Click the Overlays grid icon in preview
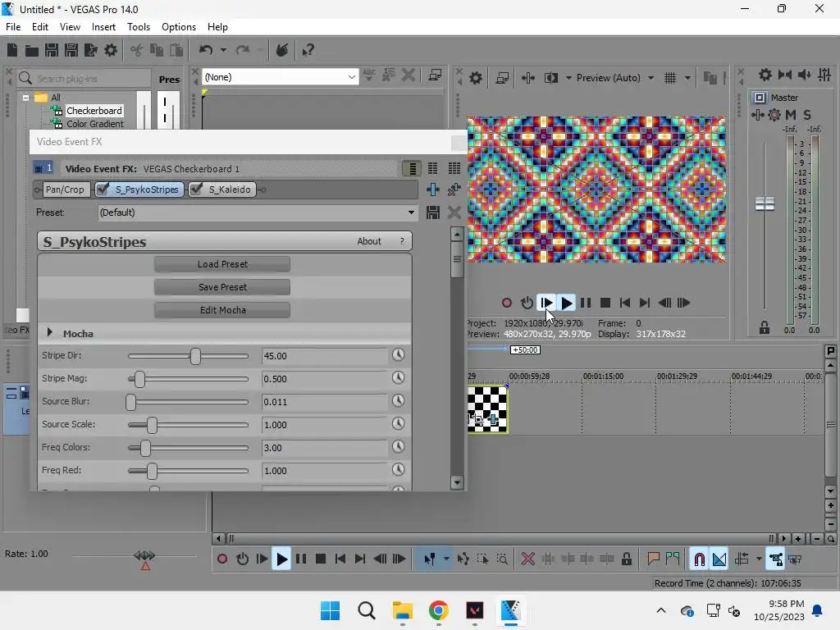840x630 pixels. (x=670, y=78)
